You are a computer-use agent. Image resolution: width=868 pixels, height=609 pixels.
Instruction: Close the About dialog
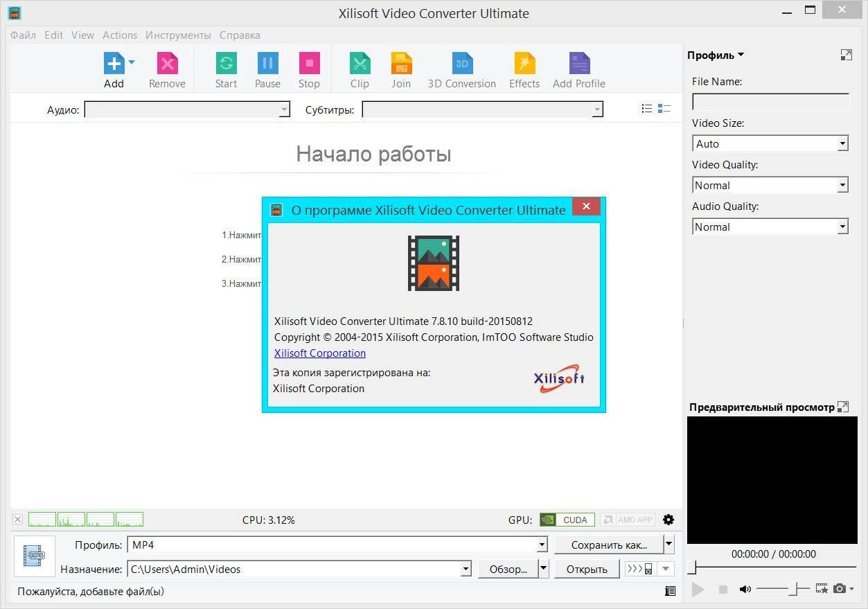pyautogui.click(x=586, y=206)
